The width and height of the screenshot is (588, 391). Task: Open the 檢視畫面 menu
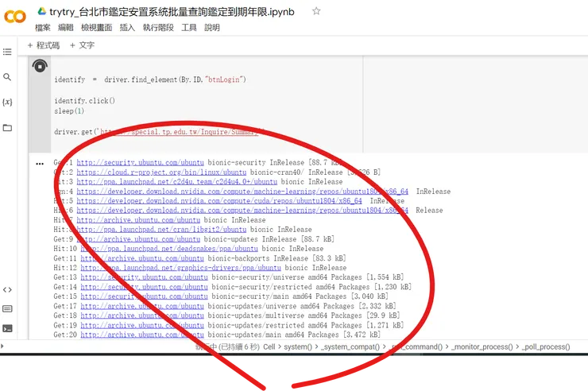[97, 27]
